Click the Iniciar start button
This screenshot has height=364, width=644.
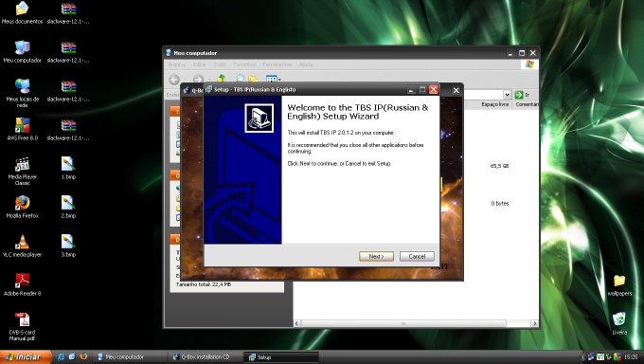26,356
